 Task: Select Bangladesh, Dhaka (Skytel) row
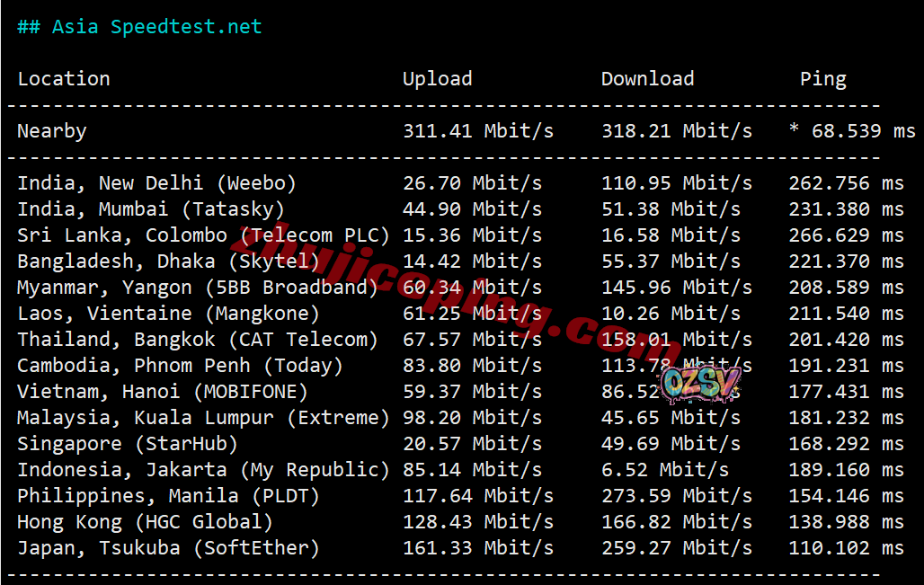168,261
